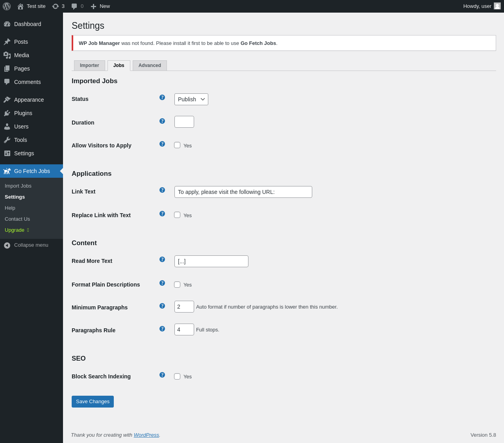Click the Save Changes button

point(93,402)
